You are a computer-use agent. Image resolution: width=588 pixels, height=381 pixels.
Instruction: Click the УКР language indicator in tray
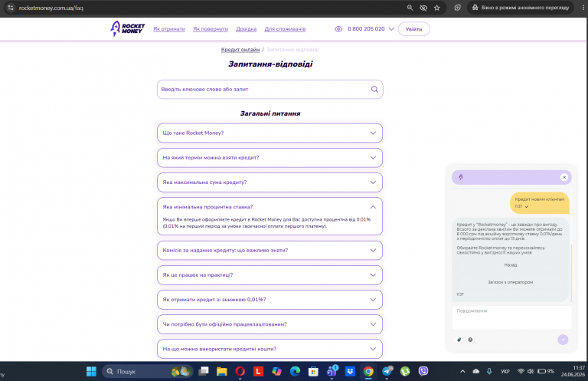coord(505,371)
